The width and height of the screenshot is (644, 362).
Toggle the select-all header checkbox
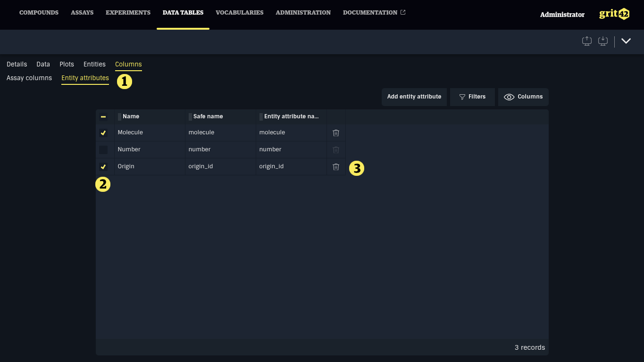[x=103, y=117]
